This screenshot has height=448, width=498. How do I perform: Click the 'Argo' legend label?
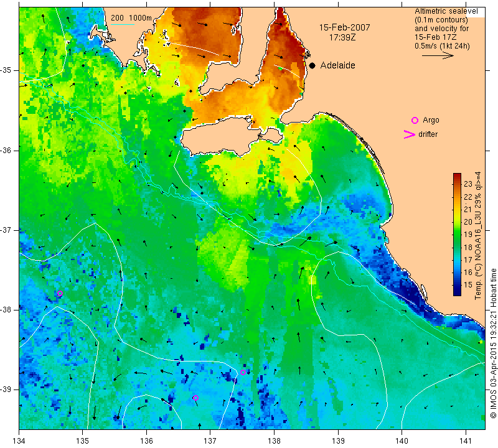(431, 120)
